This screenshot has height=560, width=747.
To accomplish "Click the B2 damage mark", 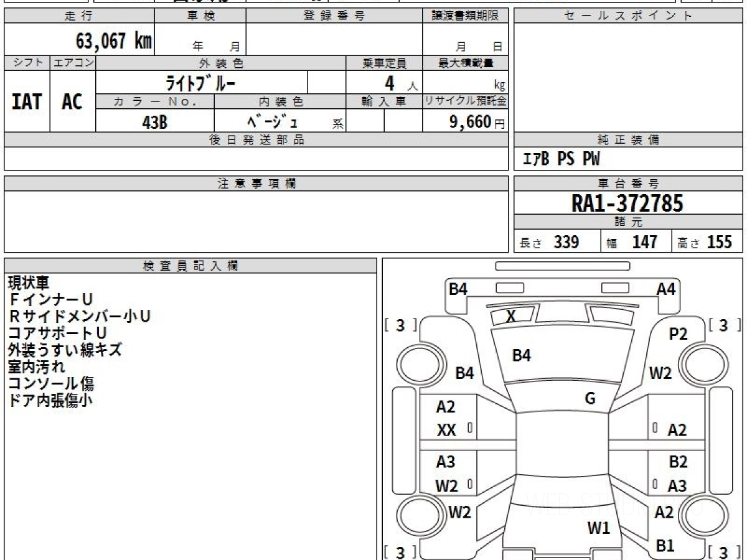I will point(678,462).
